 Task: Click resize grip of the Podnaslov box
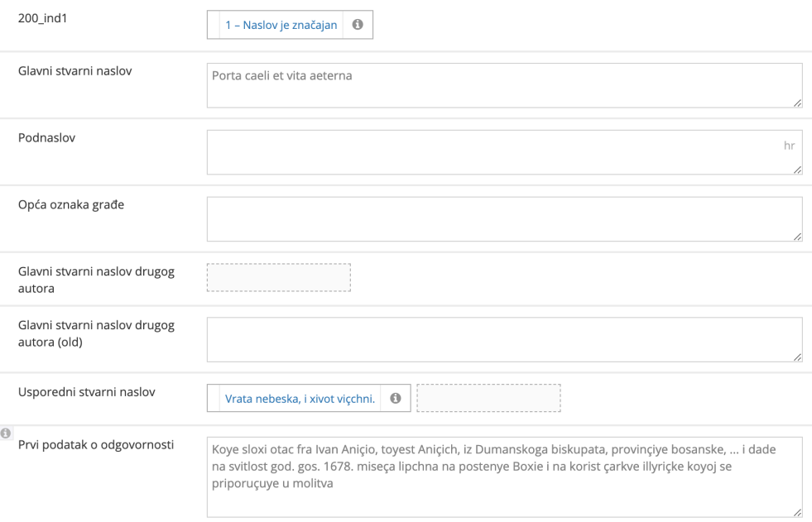point(799,169)
